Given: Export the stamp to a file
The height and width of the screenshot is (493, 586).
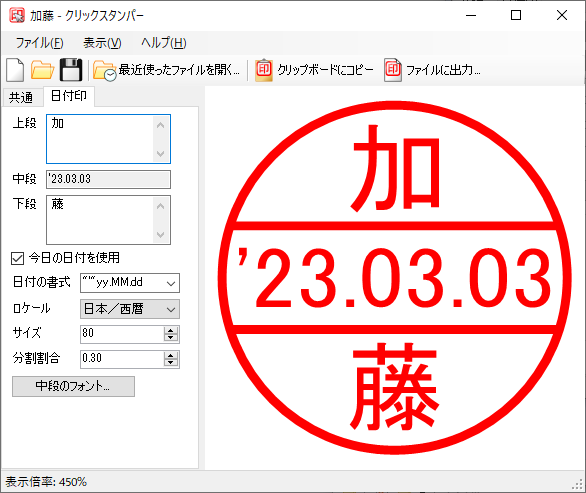Looking at the screenshot, I should click(x=432, y=70).
